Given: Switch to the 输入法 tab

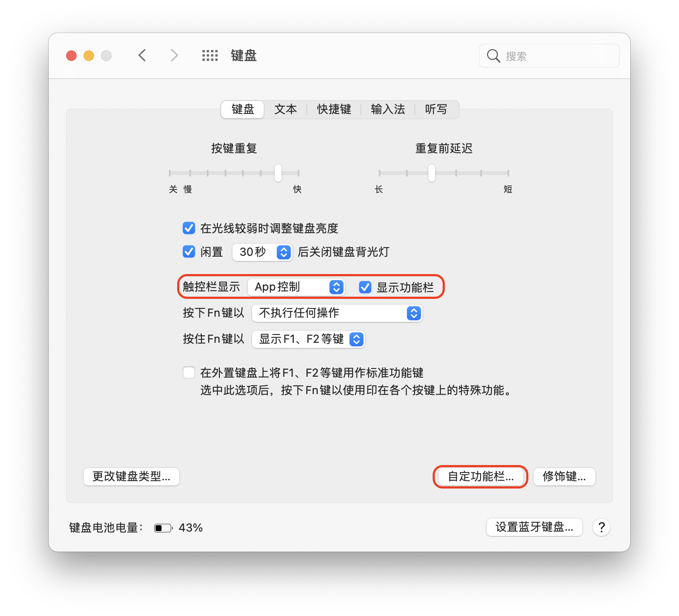Looking at the screenshot, I should pos(388,109).
